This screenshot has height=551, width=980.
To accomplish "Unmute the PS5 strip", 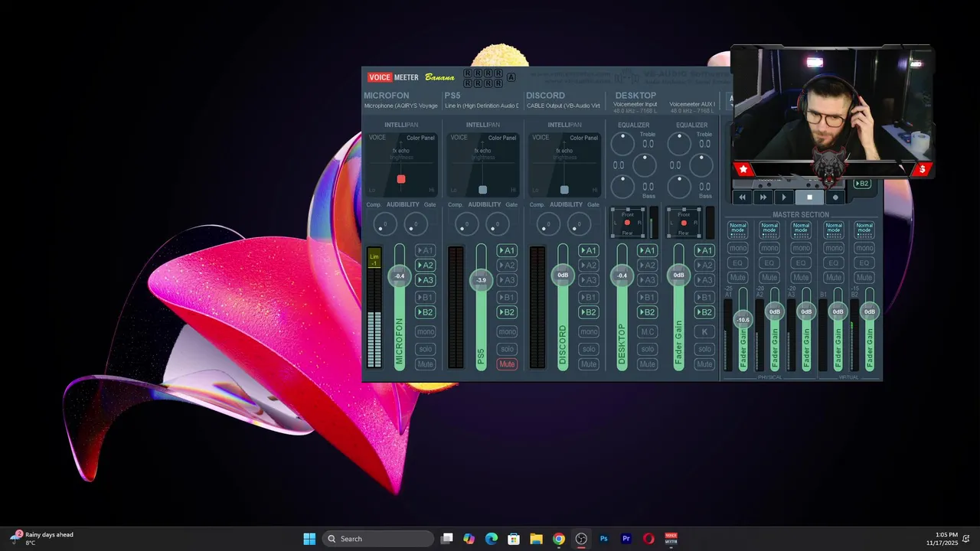I will [x=507, y=364].
